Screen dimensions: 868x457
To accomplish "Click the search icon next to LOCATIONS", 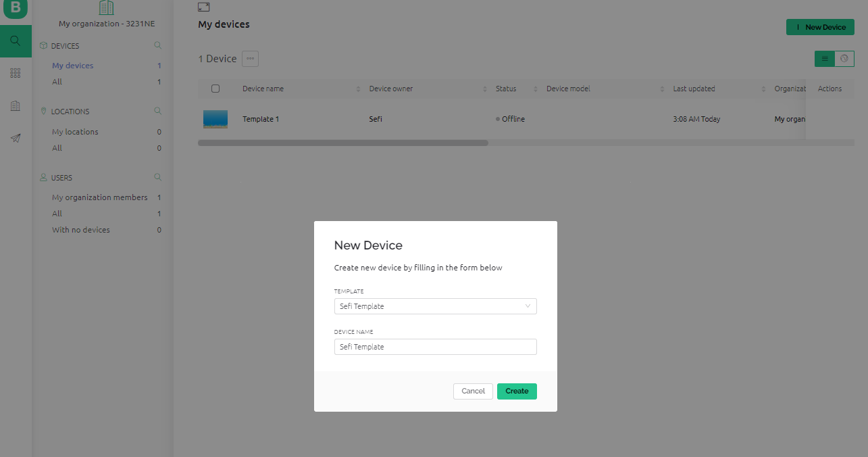I will coord(158,111).
